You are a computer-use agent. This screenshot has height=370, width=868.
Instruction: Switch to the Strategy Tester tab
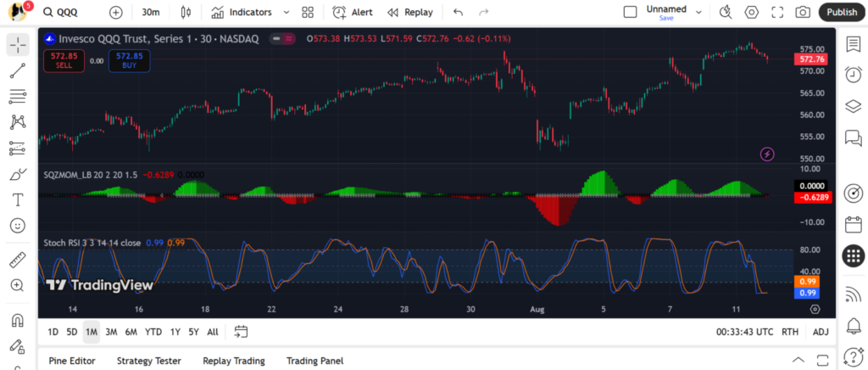tap(148, 361)
